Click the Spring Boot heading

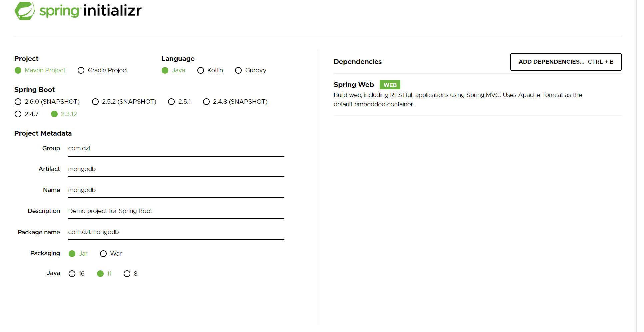coord(35,90)
